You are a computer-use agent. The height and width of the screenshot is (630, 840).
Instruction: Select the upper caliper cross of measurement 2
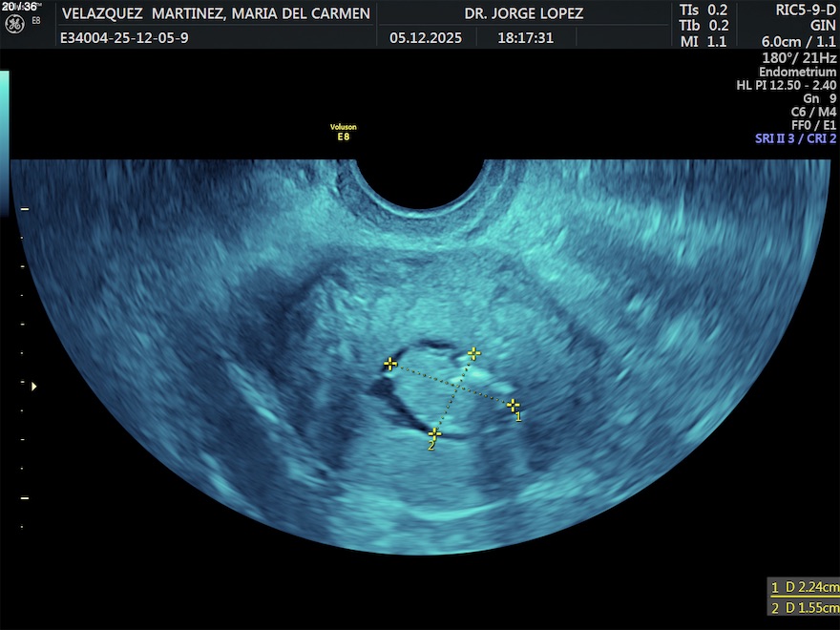point(473,353)
